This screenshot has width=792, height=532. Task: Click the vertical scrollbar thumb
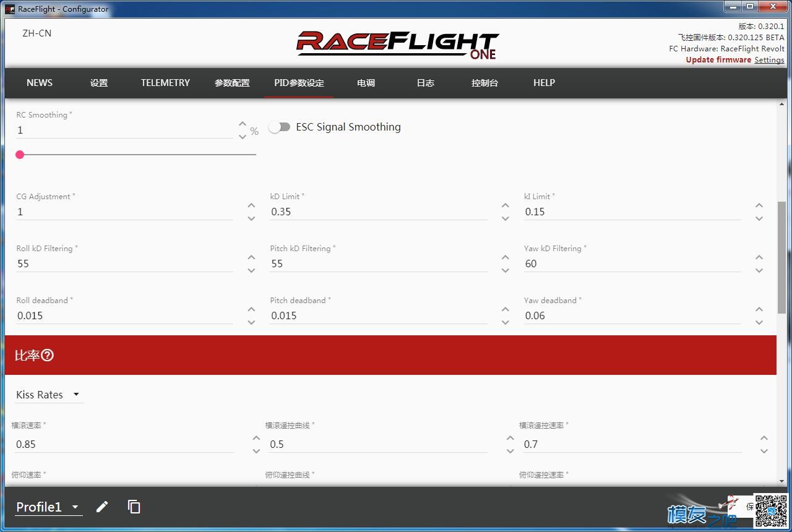click(781, 257)
